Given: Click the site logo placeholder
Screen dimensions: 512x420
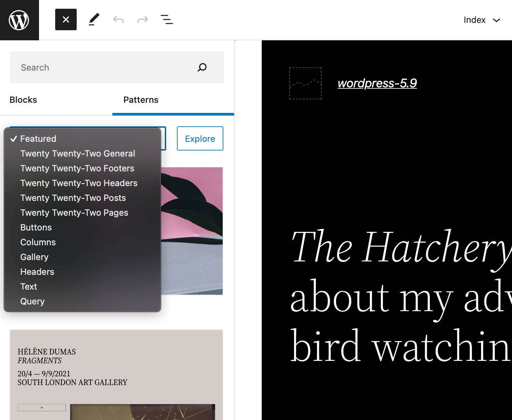Looking at the screenshot, I should 305,83.
